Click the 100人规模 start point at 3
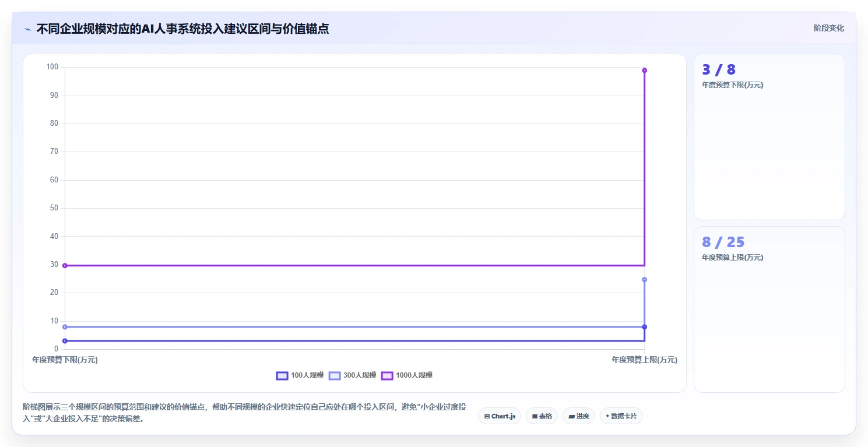The height and width of the screenshot is (447, 868). 65,341
